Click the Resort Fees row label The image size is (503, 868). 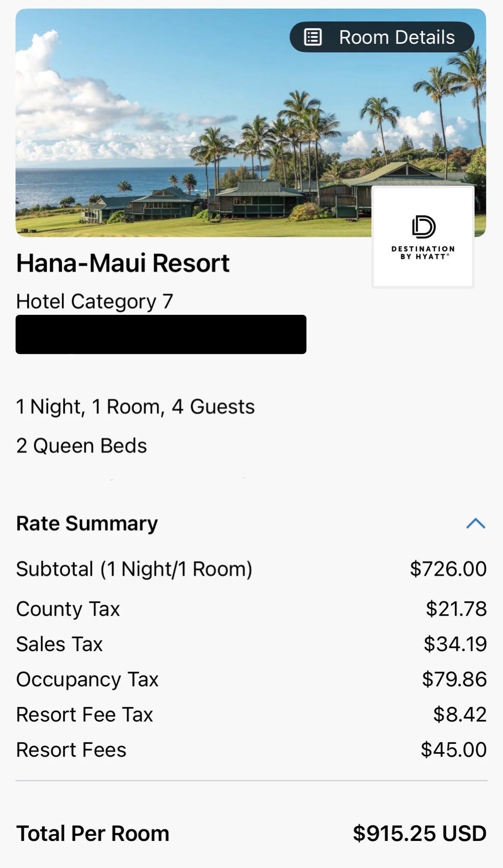click(x=71, y=750)
